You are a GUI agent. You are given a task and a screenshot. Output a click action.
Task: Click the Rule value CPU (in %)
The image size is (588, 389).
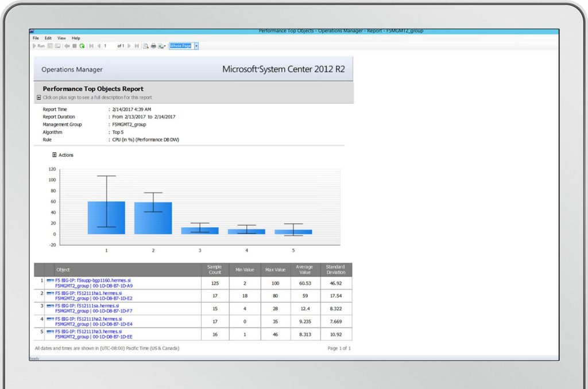[145, 140]
